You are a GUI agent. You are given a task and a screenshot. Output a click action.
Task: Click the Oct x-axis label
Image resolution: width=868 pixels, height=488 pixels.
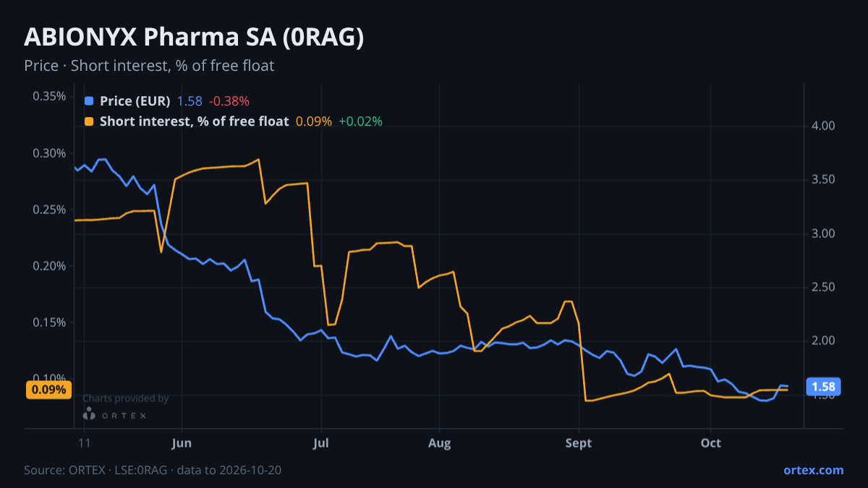point(711,443)
